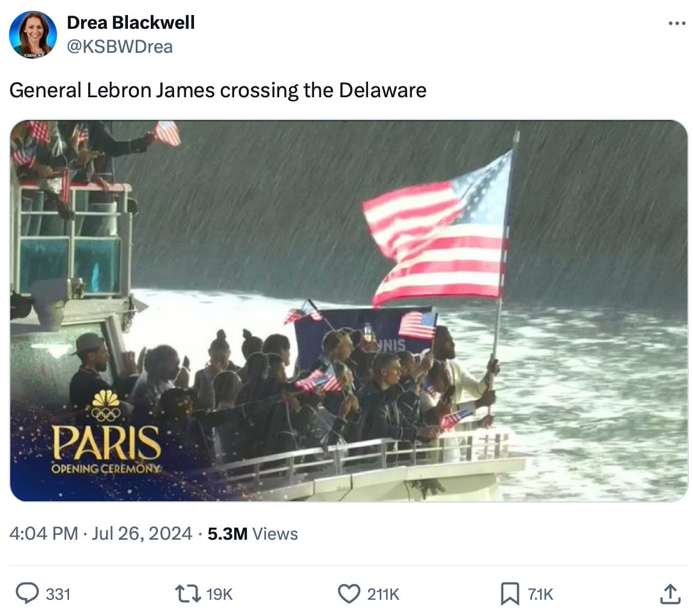693x616 pixels.
Task: Click the 211K likes count
Action: pyautogui.click(x=383, y=594)
